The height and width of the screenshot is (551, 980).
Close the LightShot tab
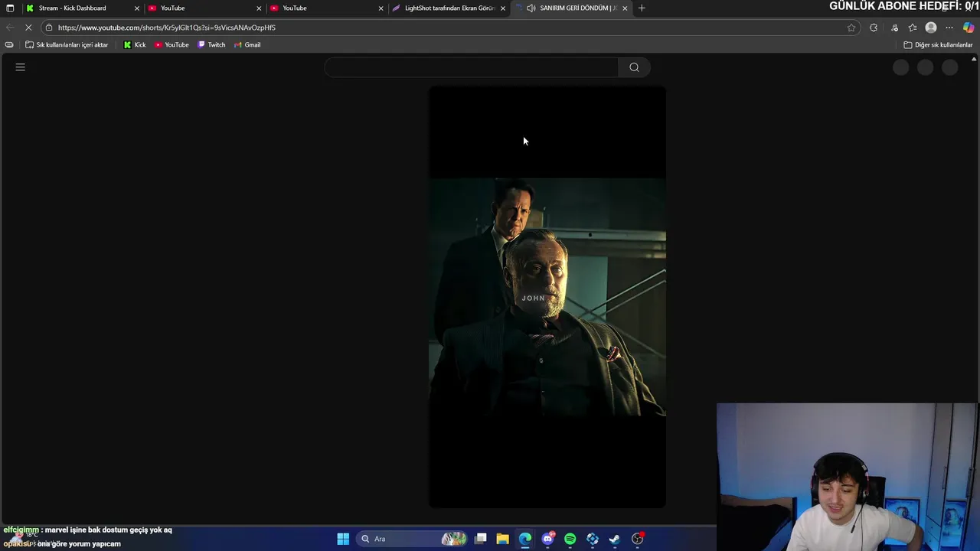click(x=503, y=8)
